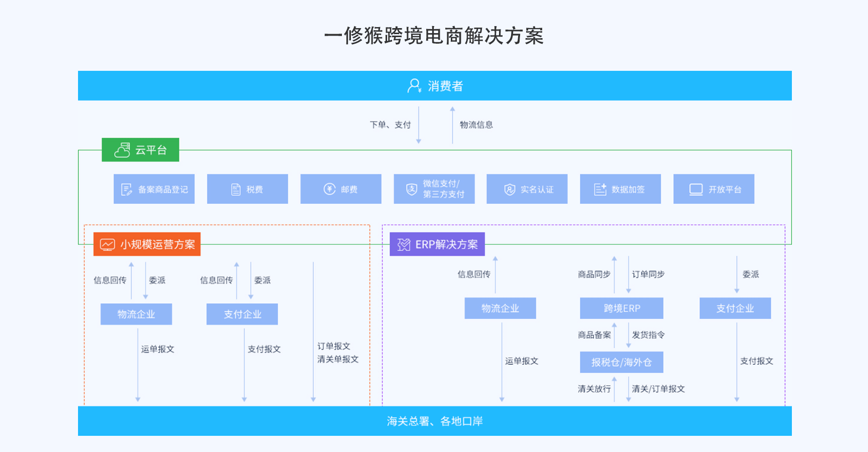Expand the ERP解决方案 dashed section

[x=585, y=314]
